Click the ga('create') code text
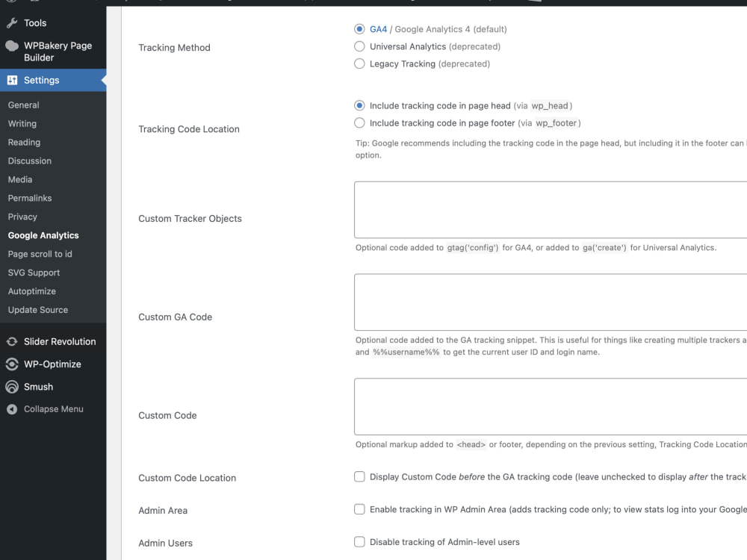Screen dimensions: 747x560 click(604, 248)
